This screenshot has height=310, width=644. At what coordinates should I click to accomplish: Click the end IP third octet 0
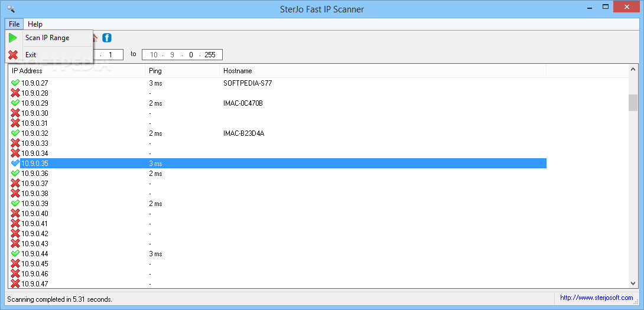pyautogui.click(x=191, y=54)
